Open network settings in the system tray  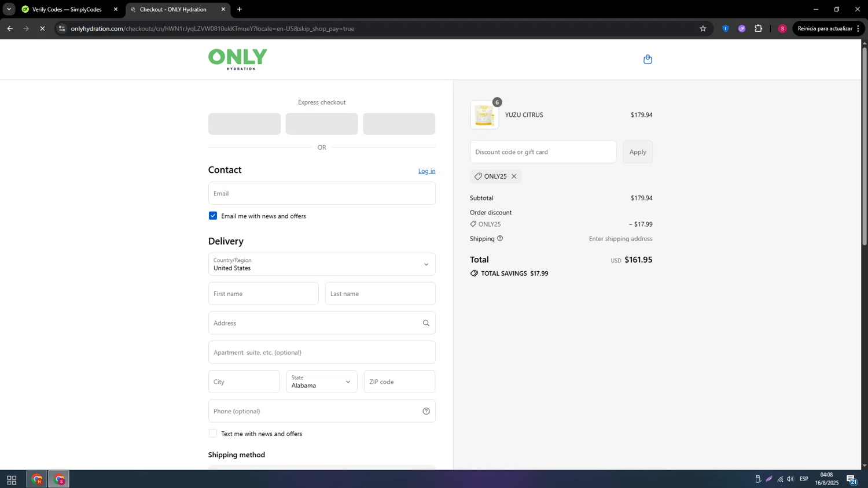click(780, 479)
